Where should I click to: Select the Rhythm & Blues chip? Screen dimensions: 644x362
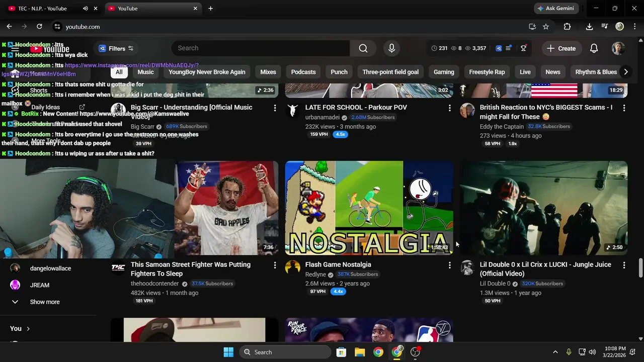click(x=596, y=72)
